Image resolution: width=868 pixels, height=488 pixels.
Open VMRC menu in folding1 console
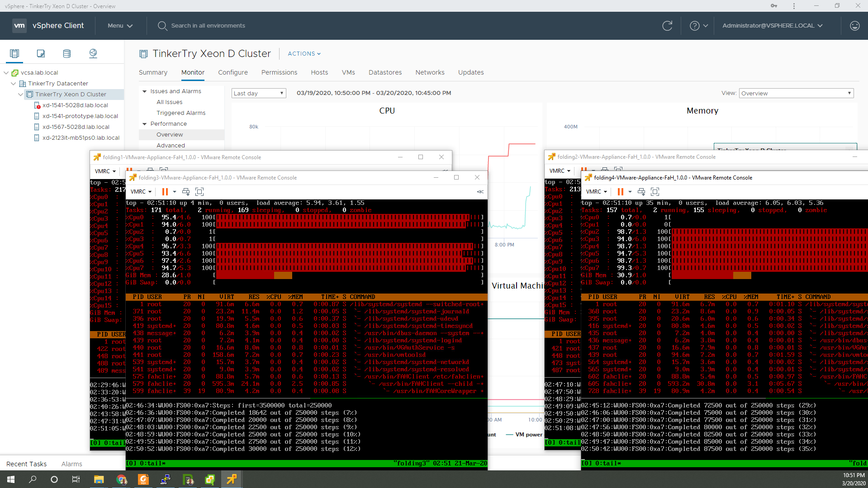click(x=105, y=171)
